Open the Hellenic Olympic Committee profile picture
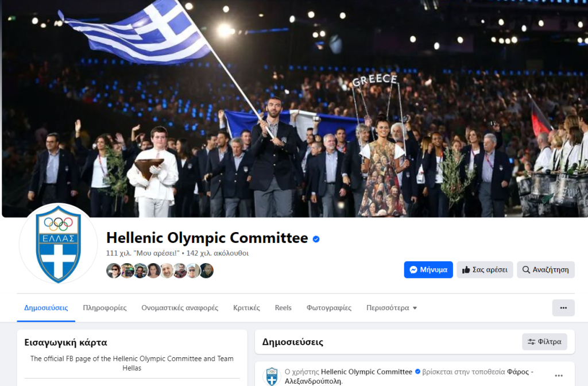Image resolution: width=588 pixels, height=386 pixels. pyautogui.click(x=58, y=243)
